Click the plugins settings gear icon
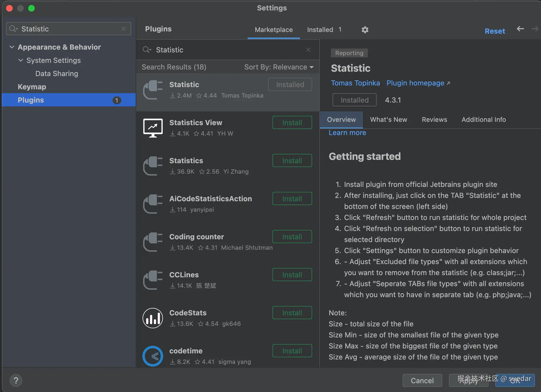Image resolution: width=541 pixels, height=392 pixels. click(365, 30)
